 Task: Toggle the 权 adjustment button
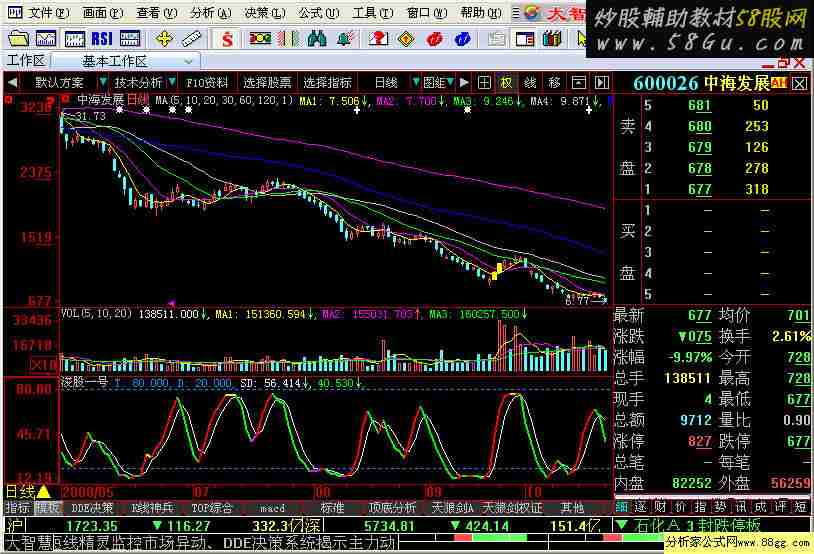tap(506, 82)
